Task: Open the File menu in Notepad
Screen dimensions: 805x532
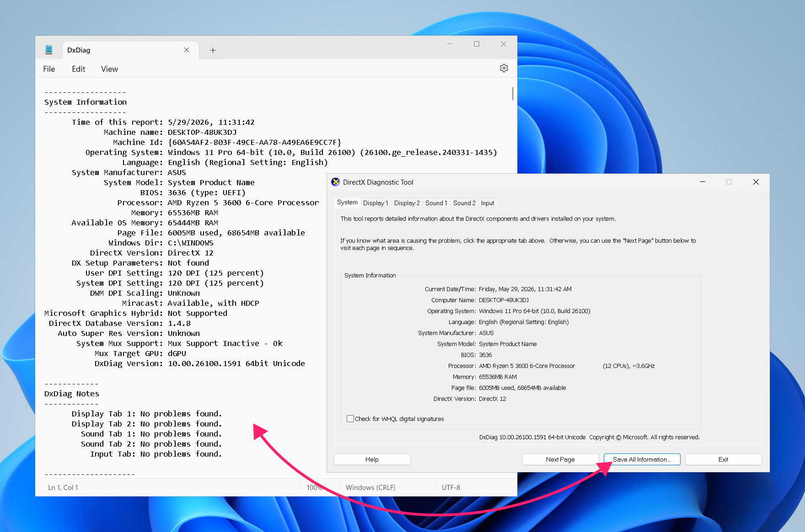Action: [49, 69]
